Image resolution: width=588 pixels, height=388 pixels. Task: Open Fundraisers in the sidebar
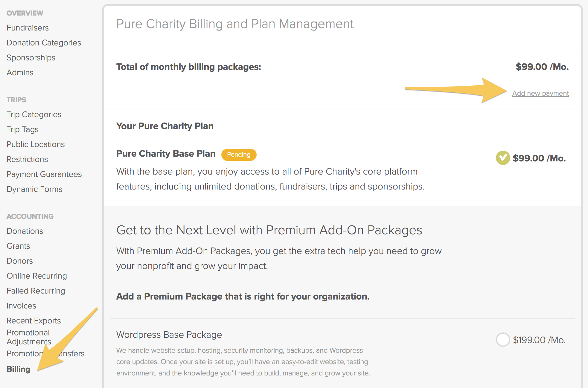coord(28,28)
